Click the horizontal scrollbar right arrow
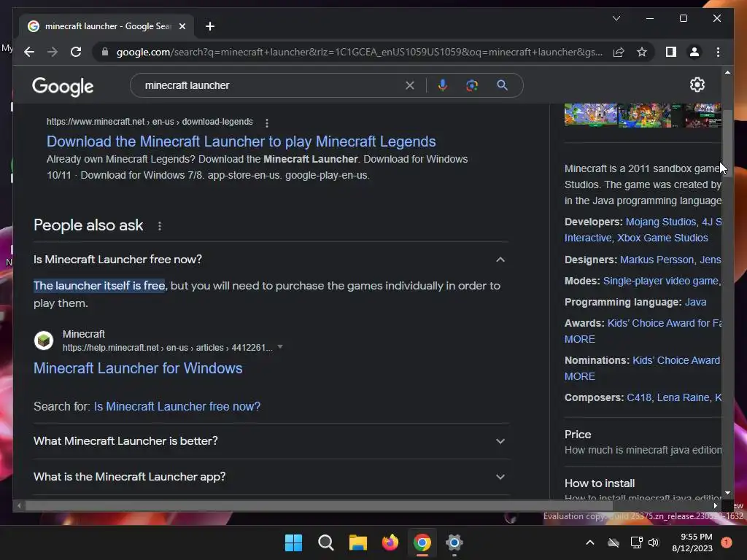The image size is (747, 560). 715,506
